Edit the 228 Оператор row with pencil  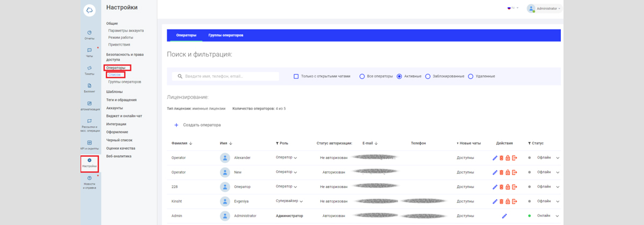(x=495, y=187)
